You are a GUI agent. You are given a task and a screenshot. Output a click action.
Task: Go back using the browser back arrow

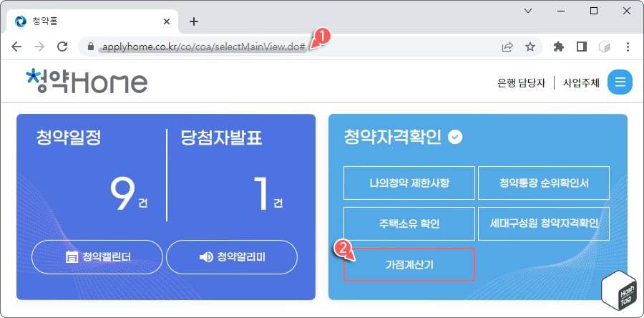(x=16, y=47)
